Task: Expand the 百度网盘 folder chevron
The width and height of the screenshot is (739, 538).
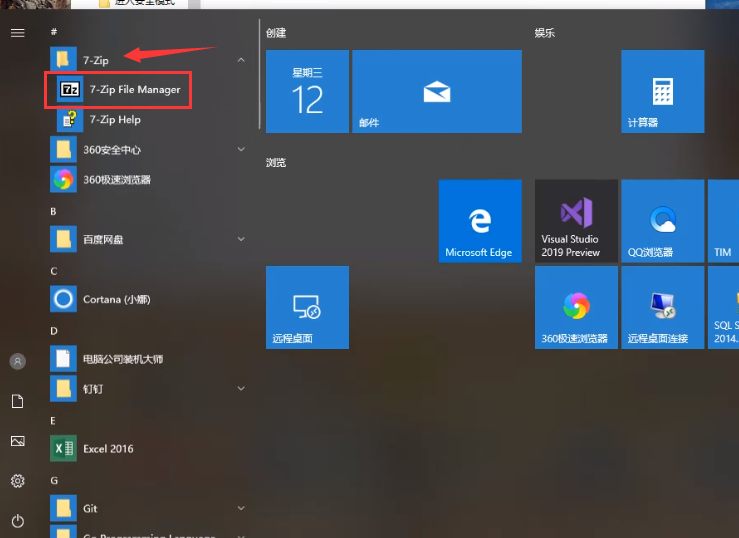Action: [241, 239]
